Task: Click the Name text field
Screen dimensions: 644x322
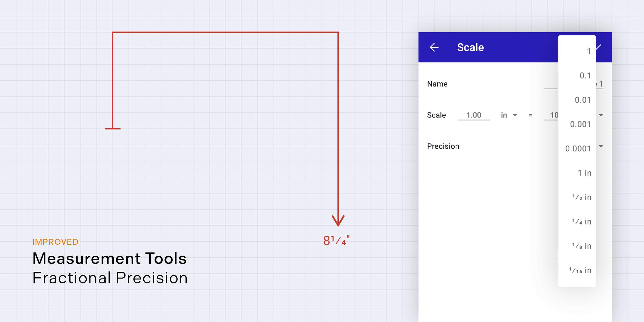Action: pyautogui.click(x=551, y=84)
